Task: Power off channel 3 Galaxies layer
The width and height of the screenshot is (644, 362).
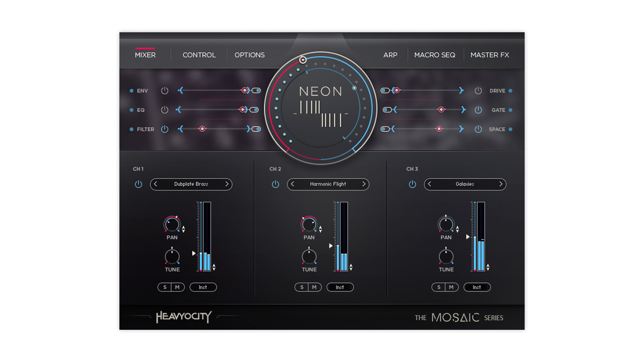Action: (x=412, y=184)
